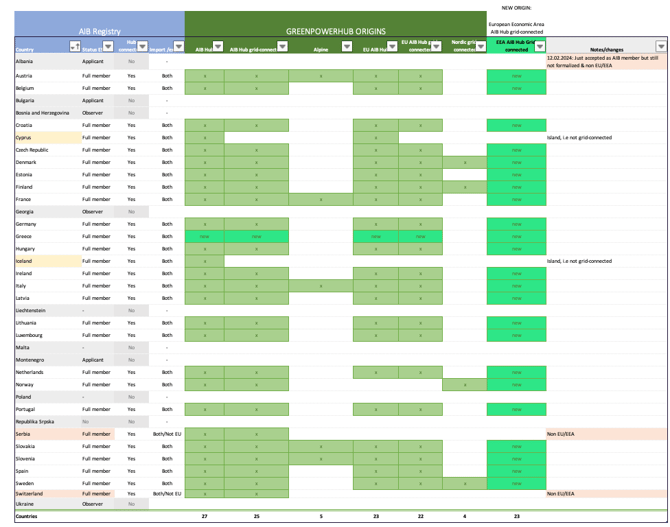
Task: Select the Montenegro country cell
Action: [x=48, y=360]
